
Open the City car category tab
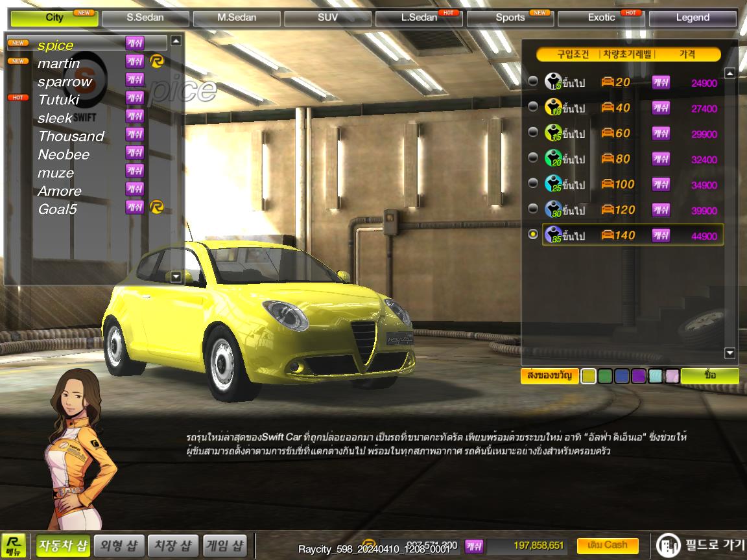pos(54,18)
